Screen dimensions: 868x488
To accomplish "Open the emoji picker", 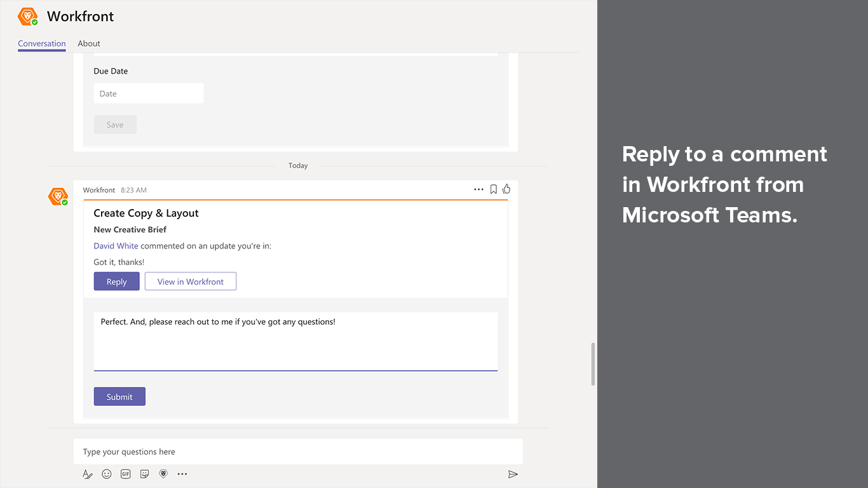I will click(x=107, y=474).
